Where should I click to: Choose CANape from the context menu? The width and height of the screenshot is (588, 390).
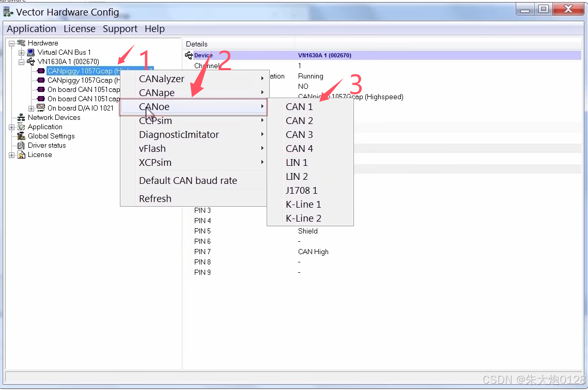tap(194, 92)
